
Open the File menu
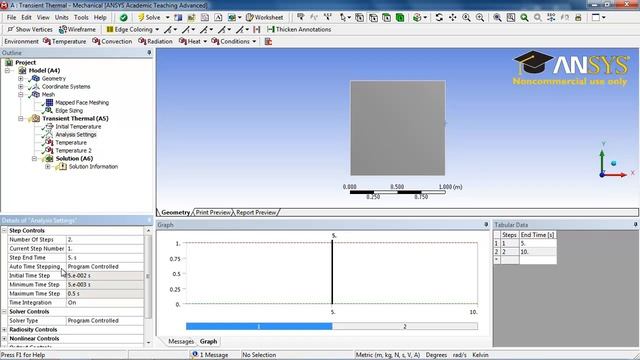[11, 18]
